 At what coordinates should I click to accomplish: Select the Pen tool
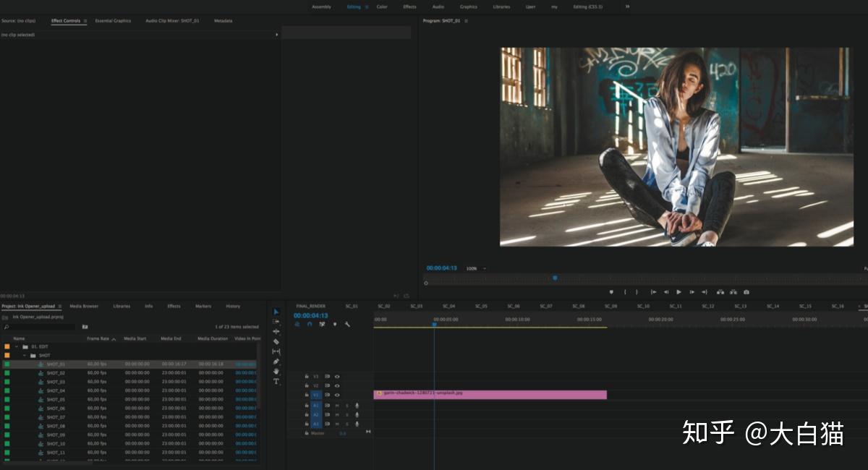tap(276, 361)
